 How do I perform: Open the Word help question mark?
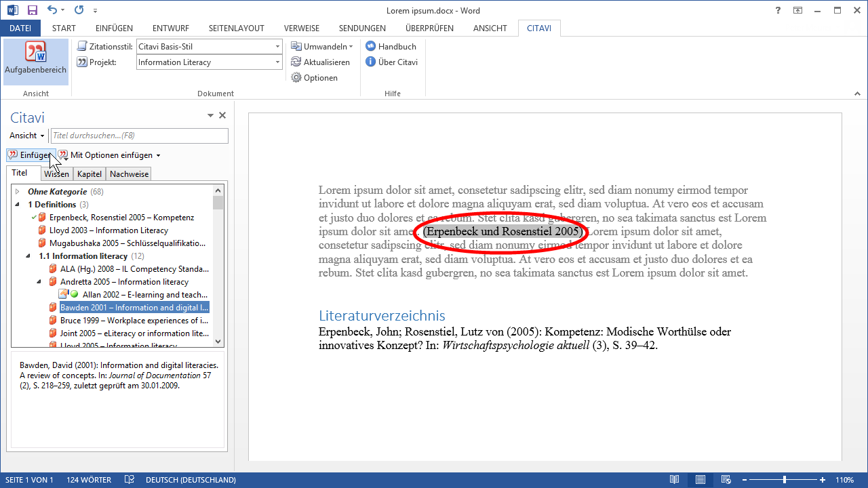[x=778, y=10]
